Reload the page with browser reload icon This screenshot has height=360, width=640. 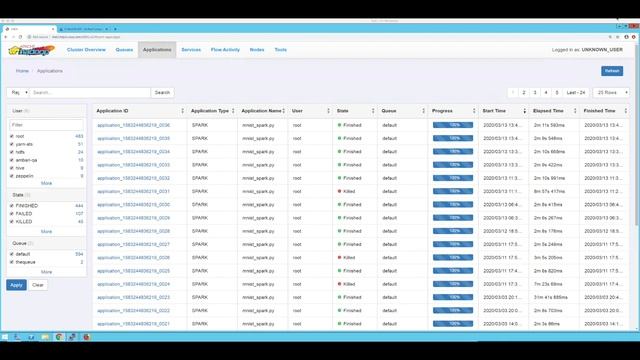[20, 37]
